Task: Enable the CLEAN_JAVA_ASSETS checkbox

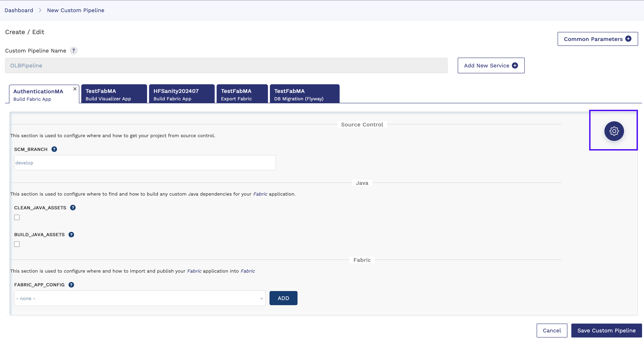Action: tap(17, 217)
